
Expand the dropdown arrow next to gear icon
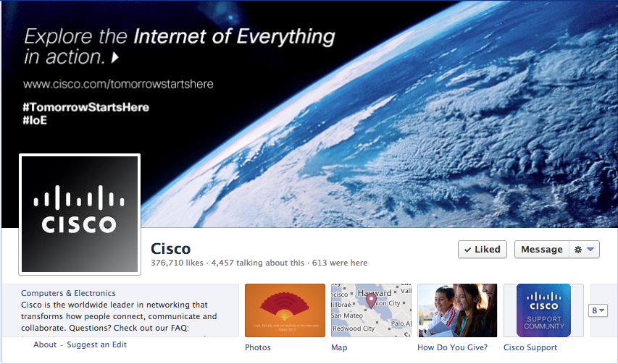(x=590, y=250)
